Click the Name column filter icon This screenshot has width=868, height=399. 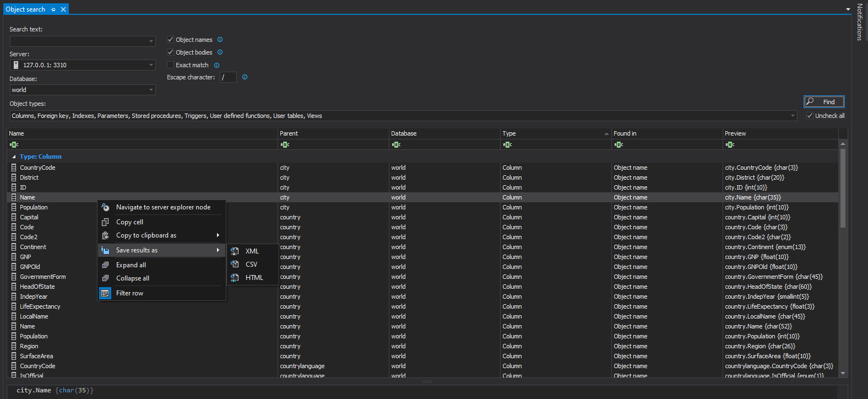click(14, 144)
